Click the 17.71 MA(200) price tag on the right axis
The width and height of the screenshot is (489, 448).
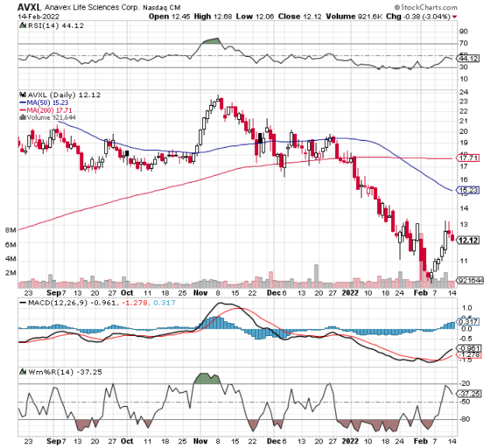coord(469,158)
